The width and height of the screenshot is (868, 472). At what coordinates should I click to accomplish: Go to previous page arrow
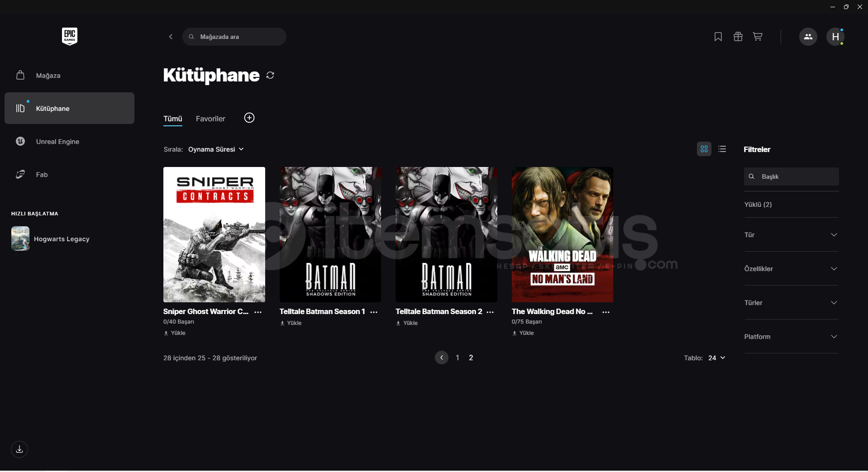[x=442, y=358]
